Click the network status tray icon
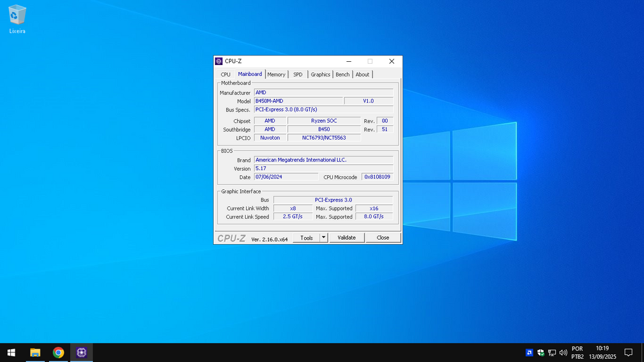This screenshot has width=644, height=362. tap(552, 352)
